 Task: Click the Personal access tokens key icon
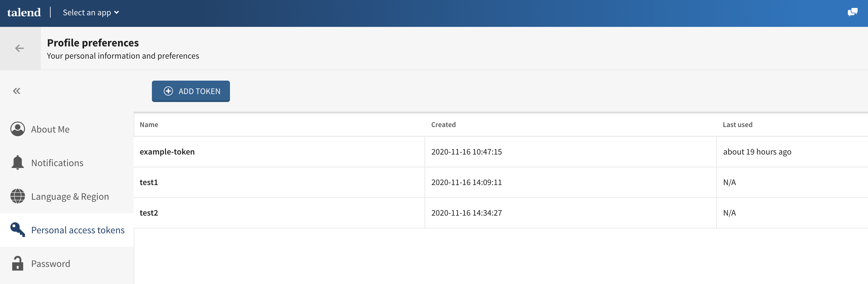point(17,230)
